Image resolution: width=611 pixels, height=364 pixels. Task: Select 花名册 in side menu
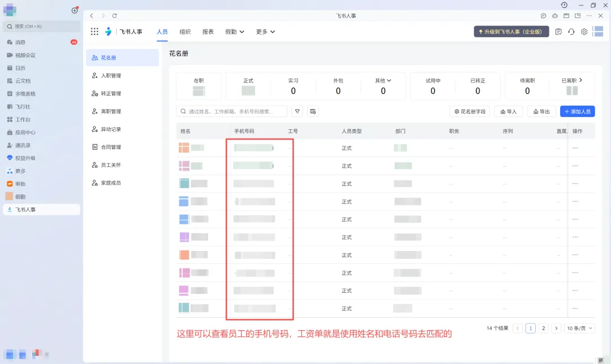click(122, 58)
